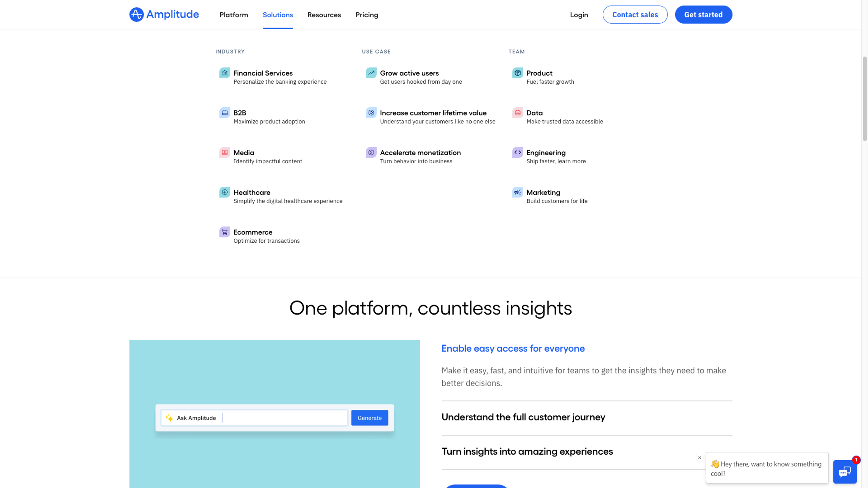Click the Solutions tab in the navbar
Viewport: 868px width, 488px height.
pyautogui.click(x=278, y=14)
